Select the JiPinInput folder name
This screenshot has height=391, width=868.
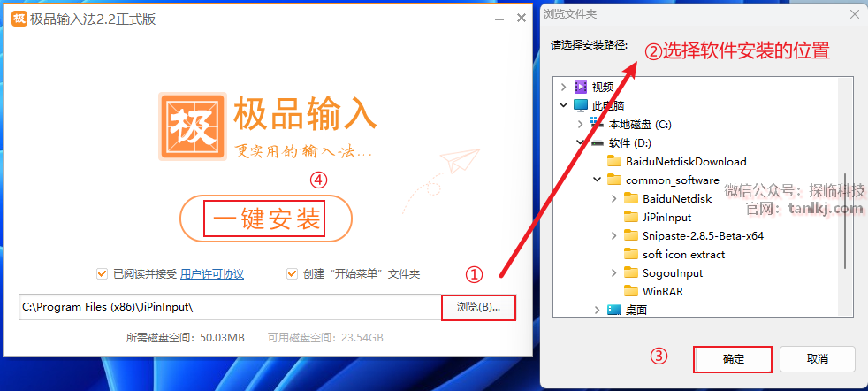(x=667, y=217)
